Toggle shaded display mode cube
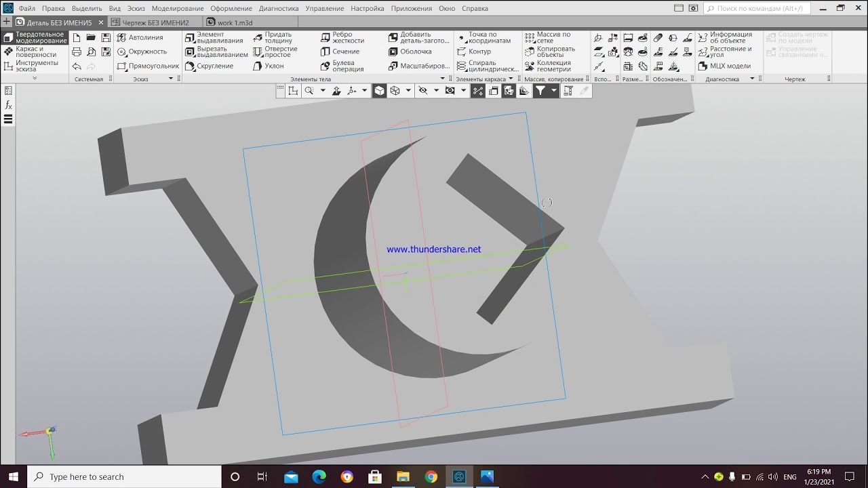The height and width of the screenshot is (488, 868). point(380,91)
